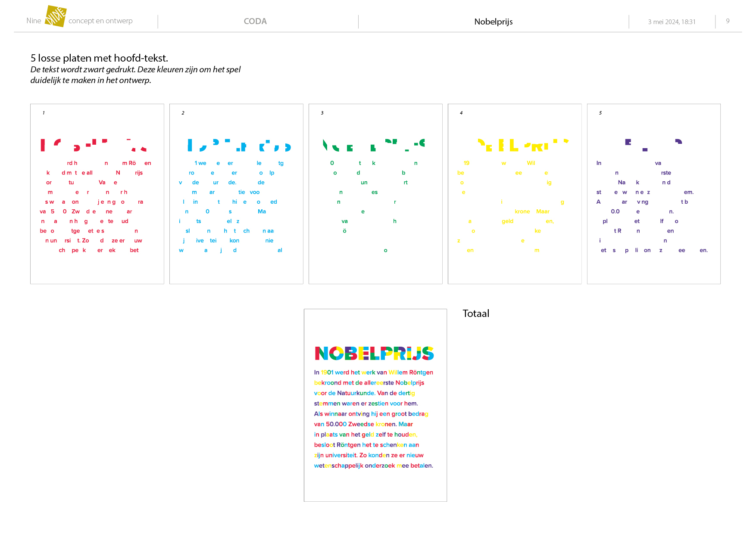Click the red title fragments on plate 1

[94, 145]
